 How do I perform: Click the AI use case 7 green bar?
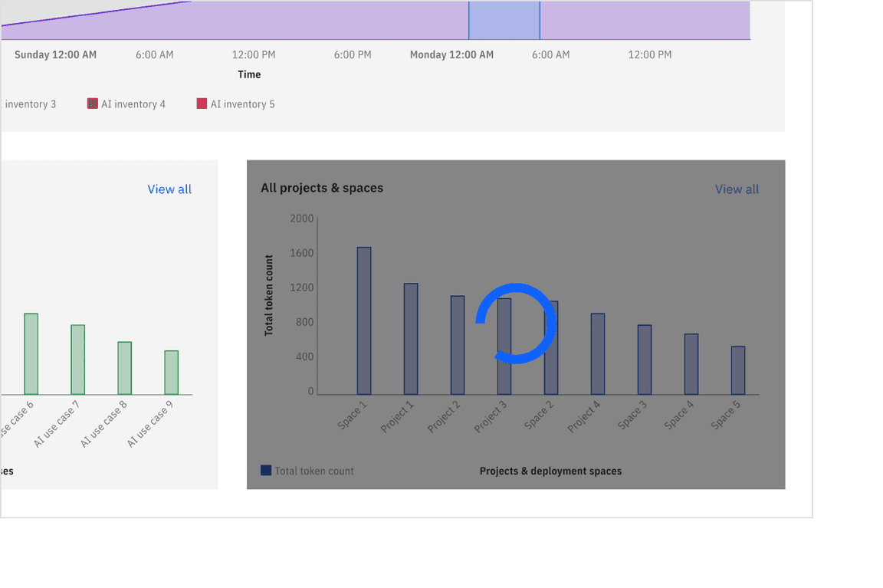[x=78, y=360]
